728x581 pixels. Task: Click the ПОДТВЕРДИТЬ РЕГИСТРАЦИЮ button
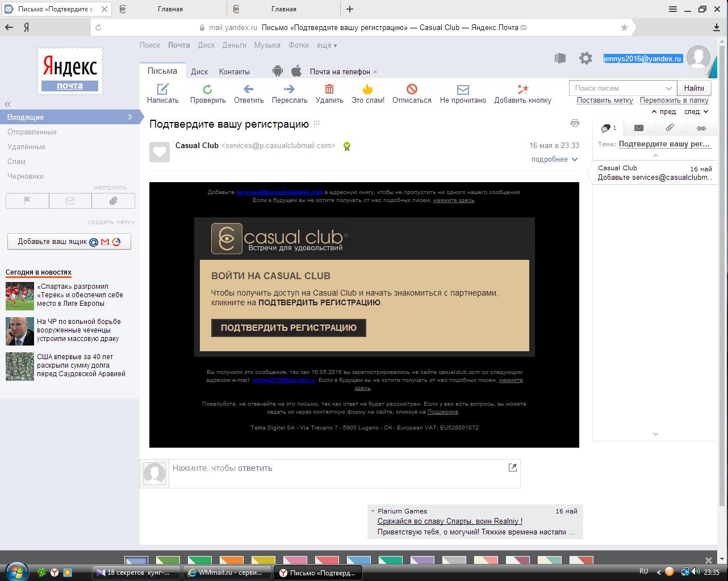(288, 327)
